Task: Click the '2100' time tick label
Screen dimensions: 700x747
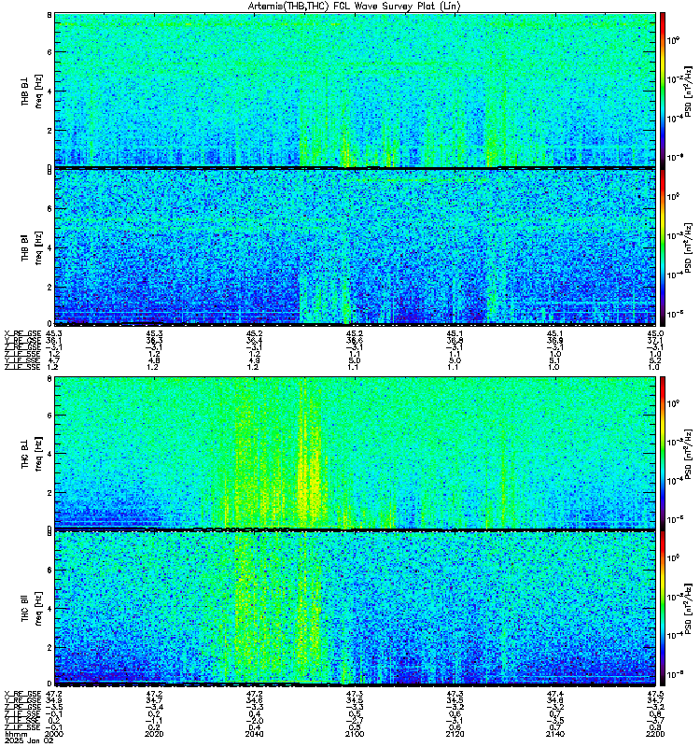Action: pos(355,734)
